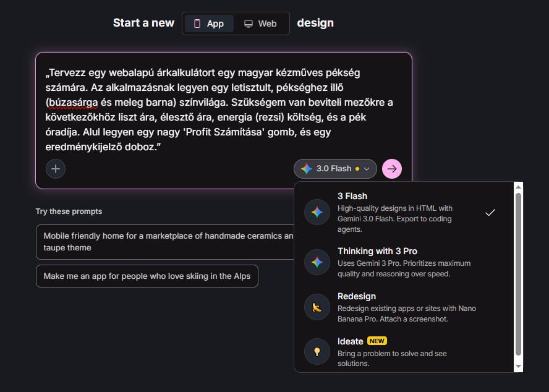Click the plus attachment icon
549x392 pixels.
56,168
